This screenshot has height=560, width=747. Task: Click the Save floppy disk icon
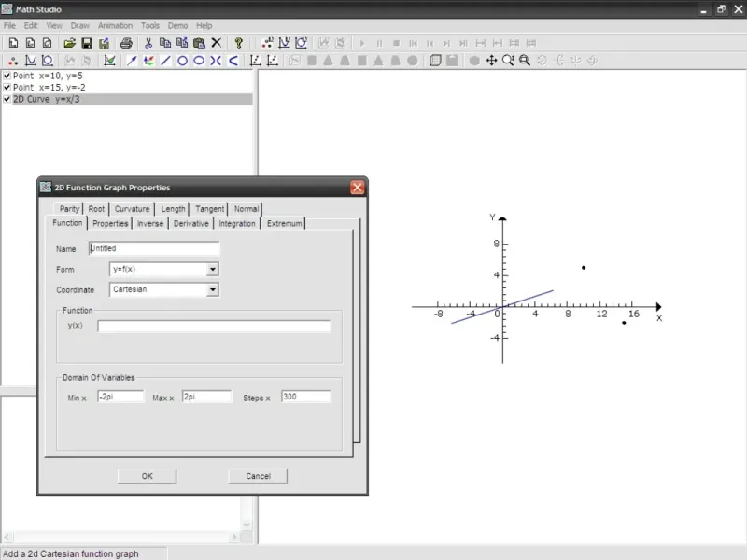click(x=86, y=43)
